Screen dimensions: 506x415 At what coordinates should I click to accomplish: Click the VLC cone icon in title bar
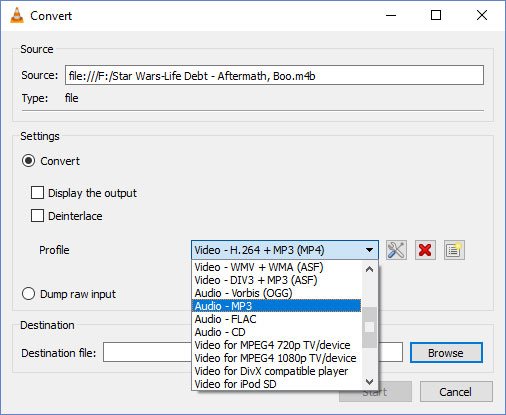click(x=17, y=15)
